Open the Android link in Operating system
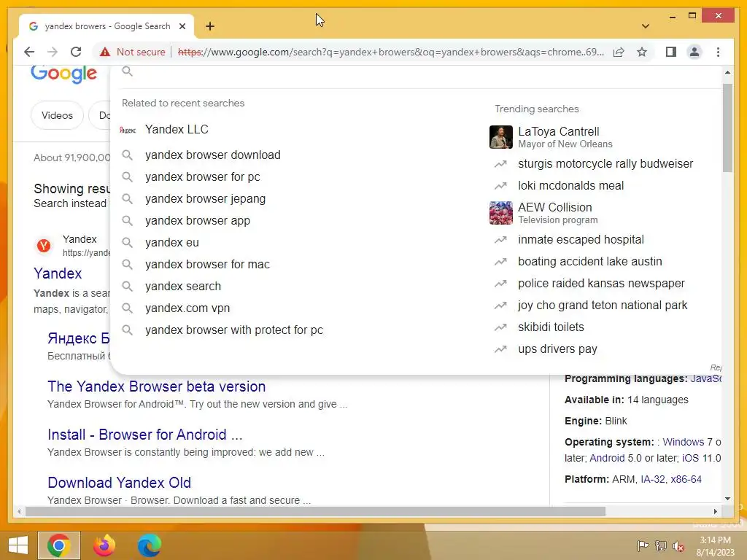 pos(607,458)
